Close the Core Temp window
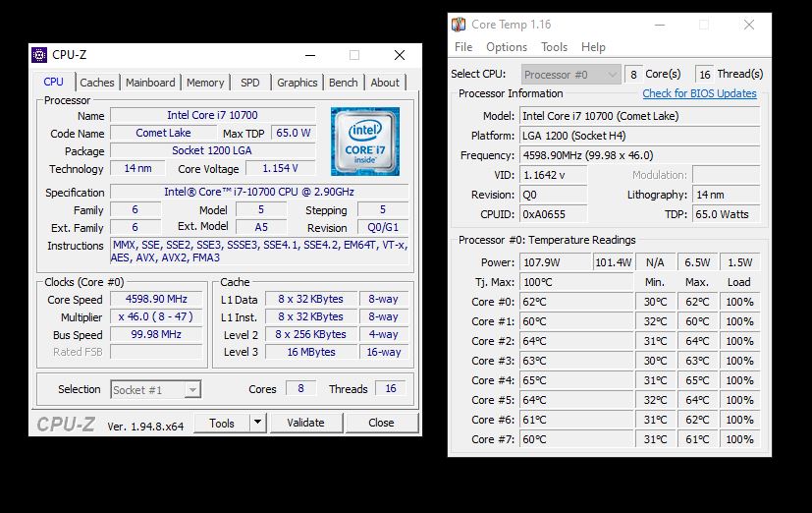Image resolution: width=812 pixels, height=513 pixels. pyautogui.click(x=749, y=25)
